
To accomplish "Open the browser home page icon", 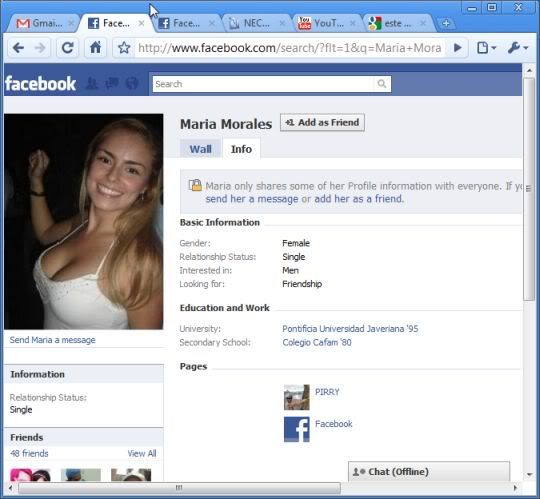I will tap(95, 48).
